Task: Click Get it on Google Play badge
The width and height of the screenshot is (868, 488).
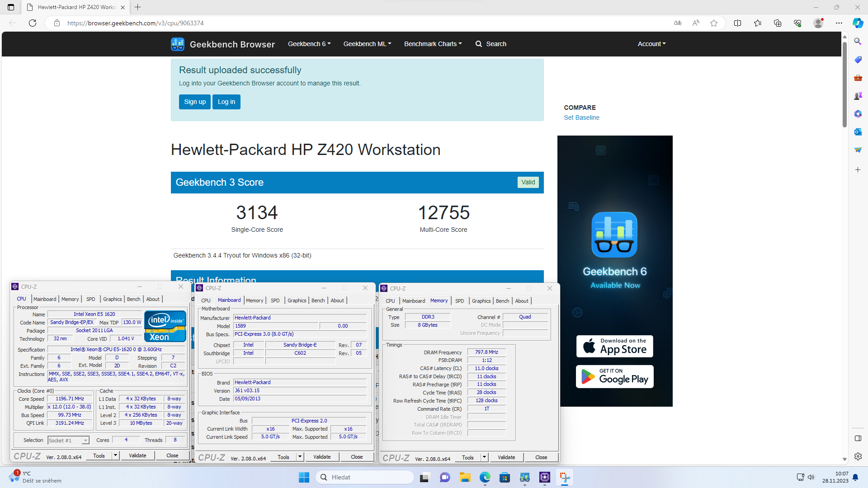Action: tap(614, 376)
